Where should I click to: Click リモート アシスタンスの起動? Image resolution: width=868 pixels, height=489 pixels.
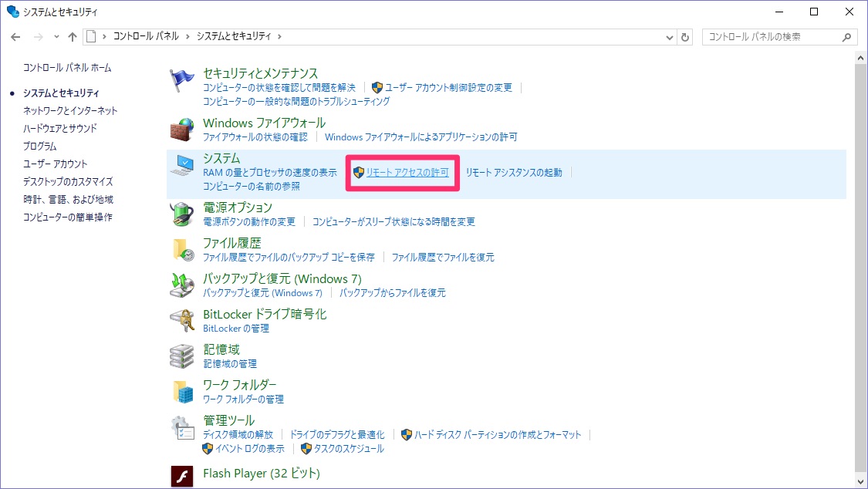(x=514, y=173)
